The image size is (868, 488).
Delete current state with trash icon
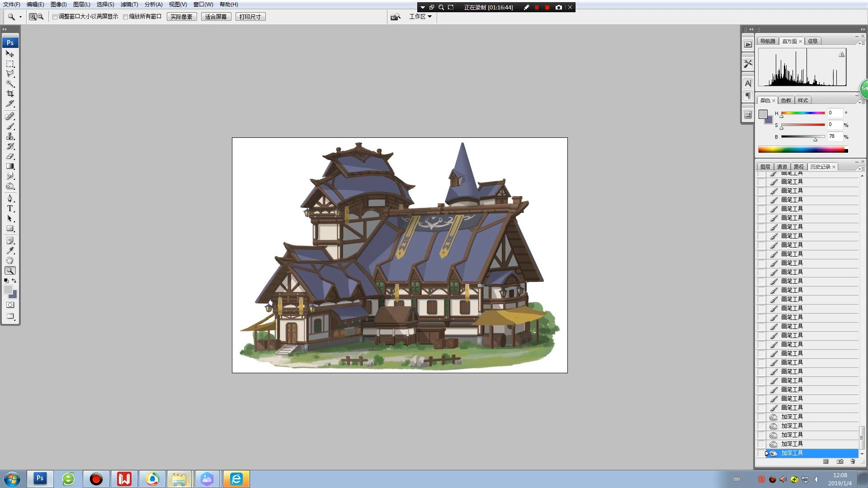coord(853,461)
